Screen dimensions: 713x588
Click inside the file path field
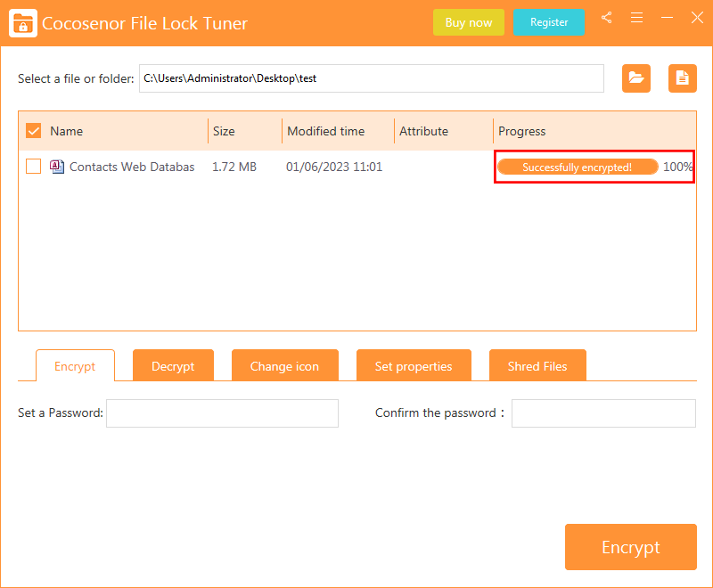372,78
